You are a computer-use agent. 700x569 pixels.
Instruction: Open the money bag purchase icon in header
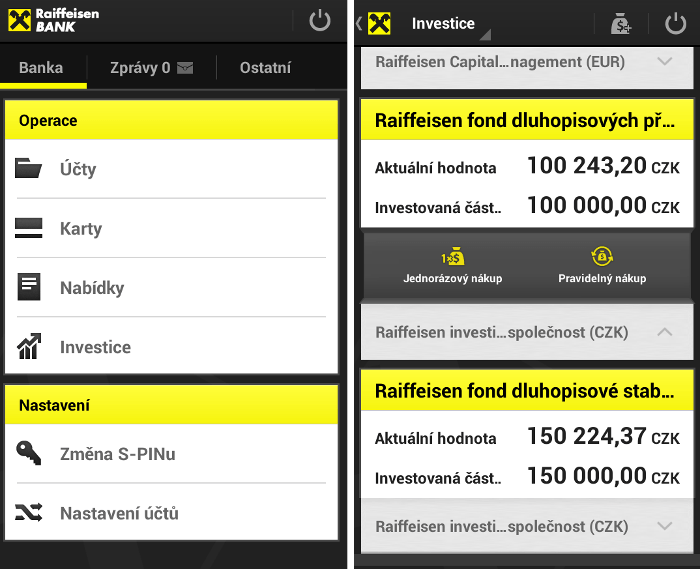[621, 23]
